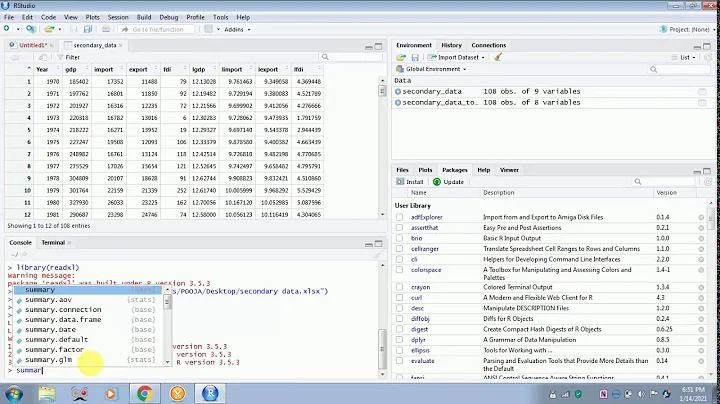The image size is (720, 404).
Task: Check the crayon package checkbox
Action: [x=399, y=287]
